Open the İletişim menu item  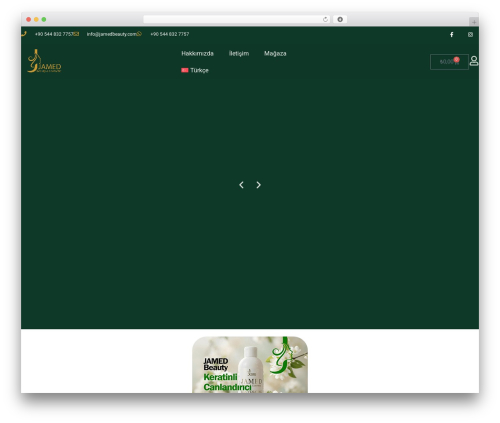click(239, 54)
